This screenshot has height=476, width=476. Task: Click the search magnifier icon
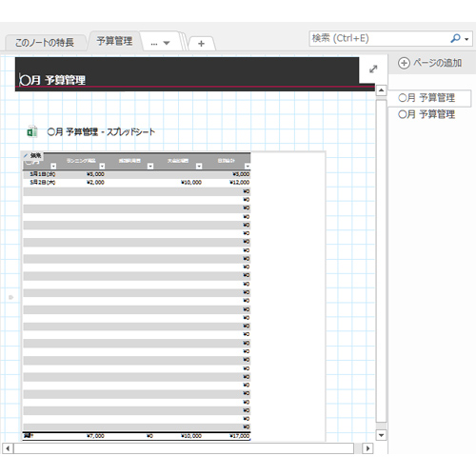tap(455, 39)
